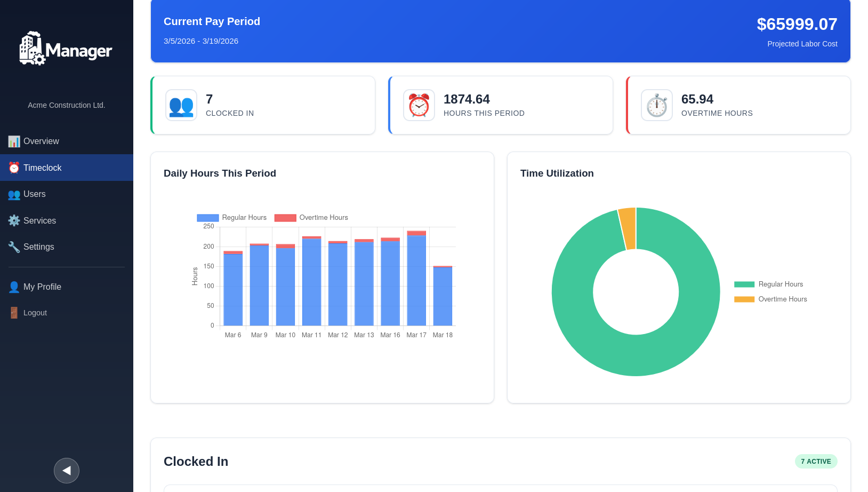Click the My Profile person icon
Viewport: 868px width, 492px height.
[14, 287]
